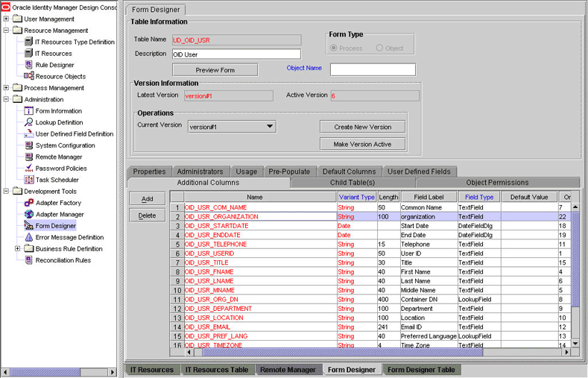Switch to the Administrators tab

point(200,171)
